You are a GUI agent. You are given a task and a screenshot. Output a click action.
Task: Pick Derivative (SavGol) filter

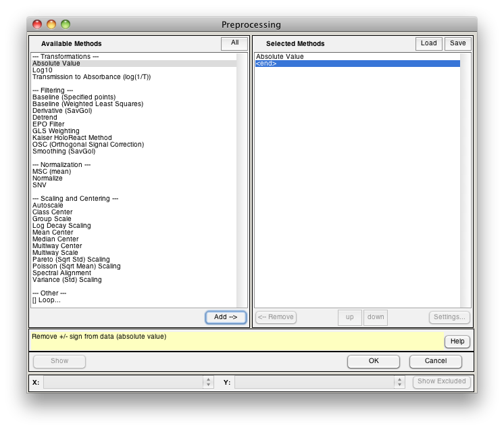[x=62, y=111]
